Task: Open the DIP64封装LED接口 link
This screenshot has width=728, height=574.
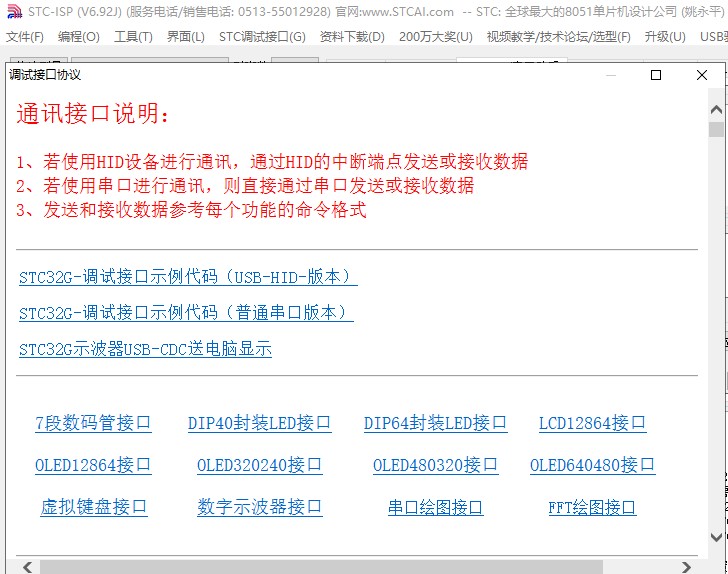Action: coord(436,423)
